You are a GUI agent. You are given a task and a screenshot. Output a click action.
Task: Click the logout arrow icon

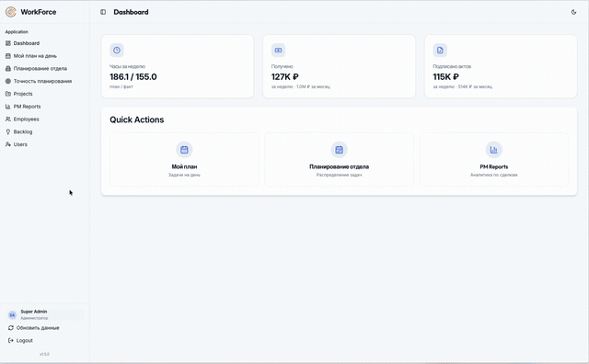pyautogui.click(x=11, y=340)
